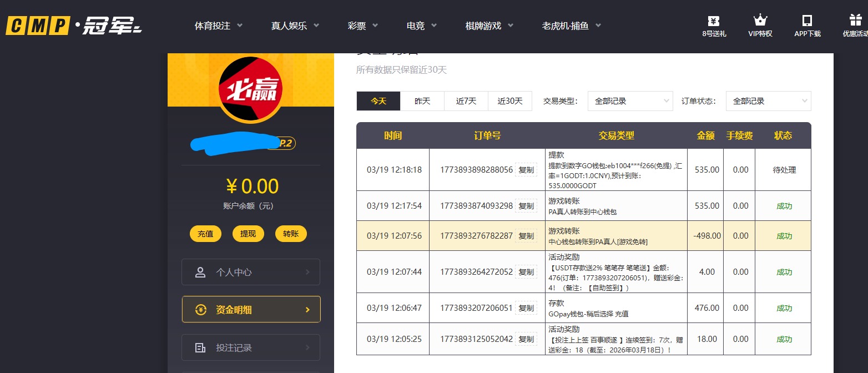Expand the 棋牌游戏 menu chevron
This screenshot has height=373, width=868.
click(x=511, y=25)
